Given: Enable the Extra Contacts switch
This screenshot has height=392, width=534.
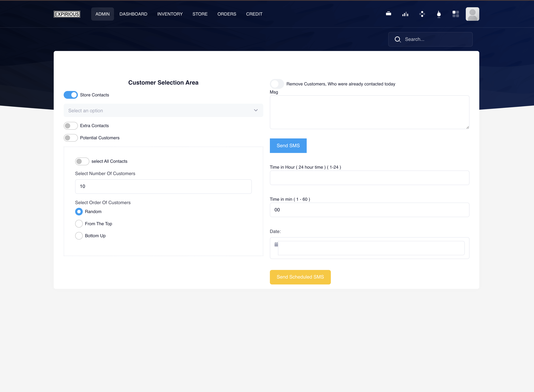Looking at the screenshot, I should coord(70,126).
